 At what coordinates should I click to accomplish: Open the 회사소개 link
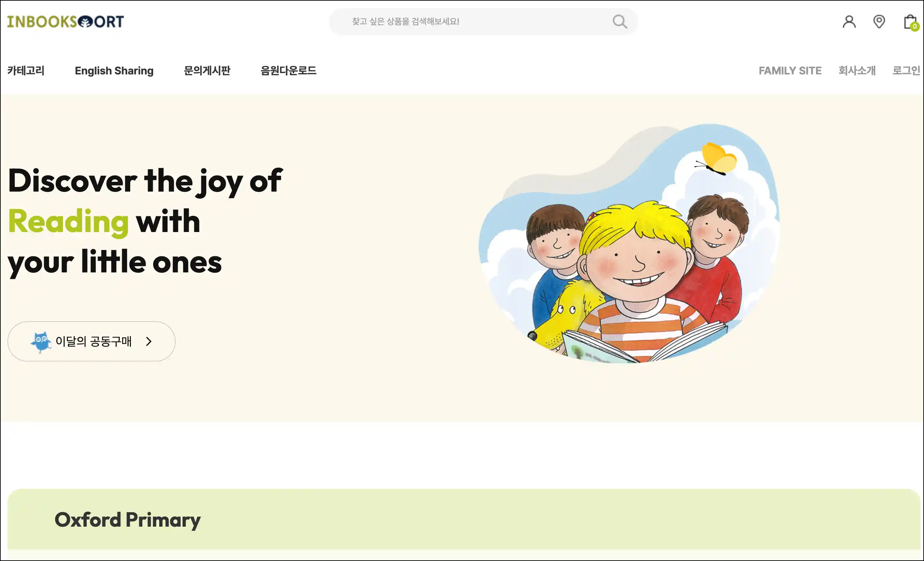coord(857,71)
